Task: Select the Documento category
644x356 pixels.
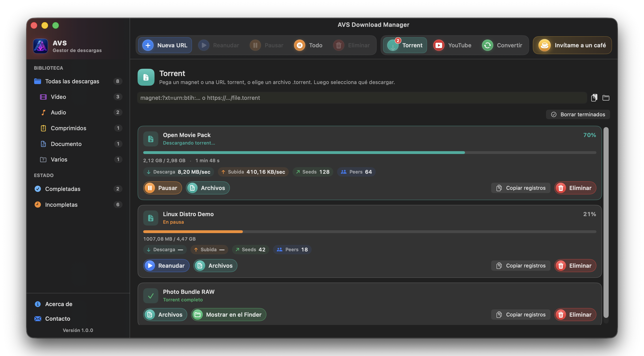Action: point(78,144)
